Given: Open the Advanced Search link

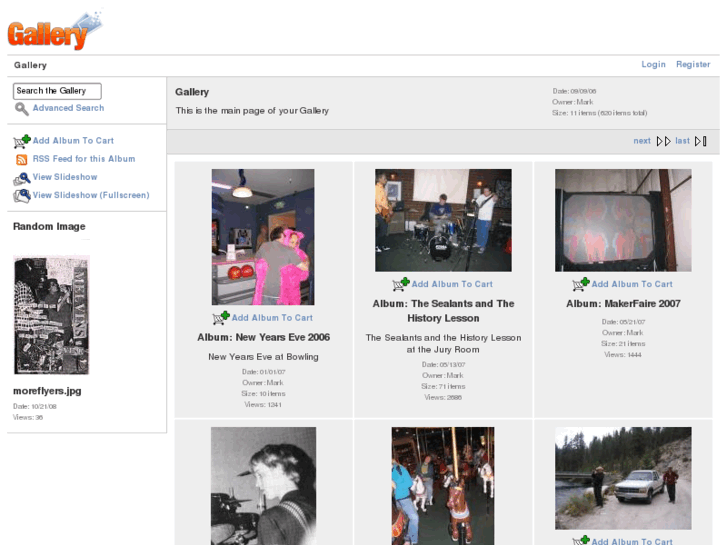Looking at the screenshot, I should [68, 108].
